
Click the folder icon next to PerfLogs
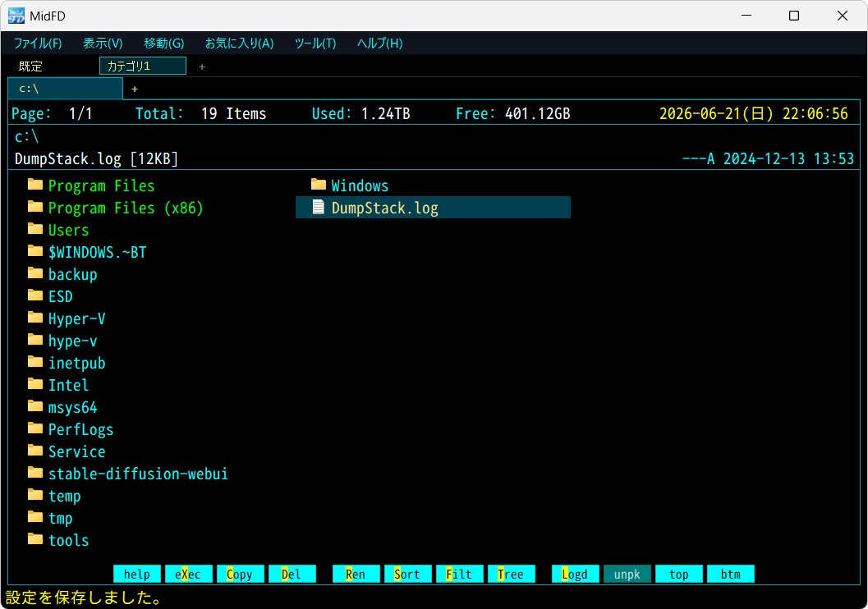tap(34, 428)
